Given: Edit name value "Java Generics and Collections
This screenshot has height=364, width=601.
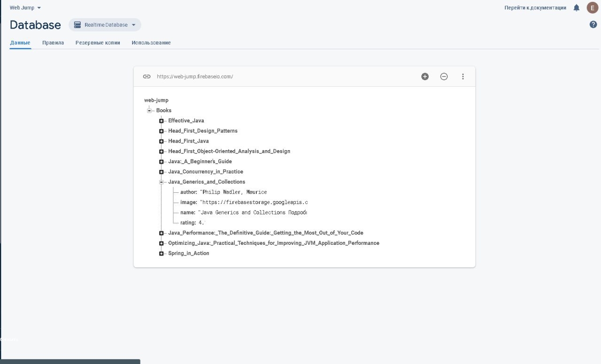Looking at the screenshot, I should 253,212.
